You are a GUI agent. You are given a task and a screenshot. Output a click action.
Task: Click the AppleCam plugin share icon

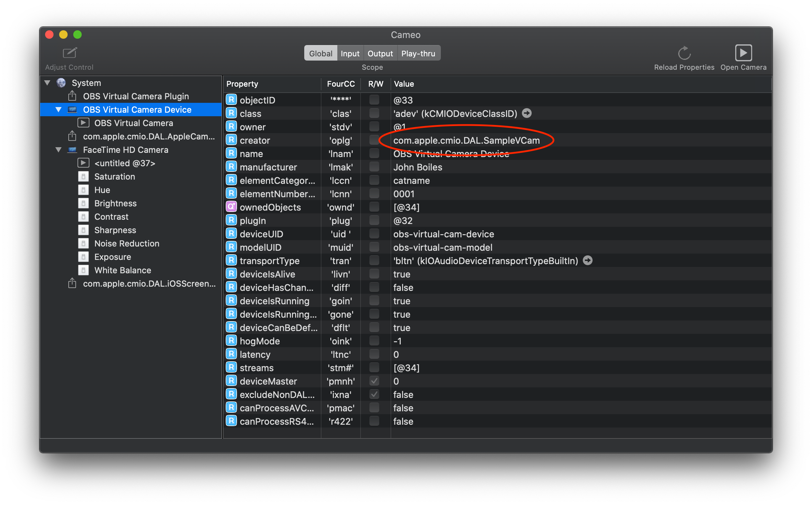(x=72, y=136)
